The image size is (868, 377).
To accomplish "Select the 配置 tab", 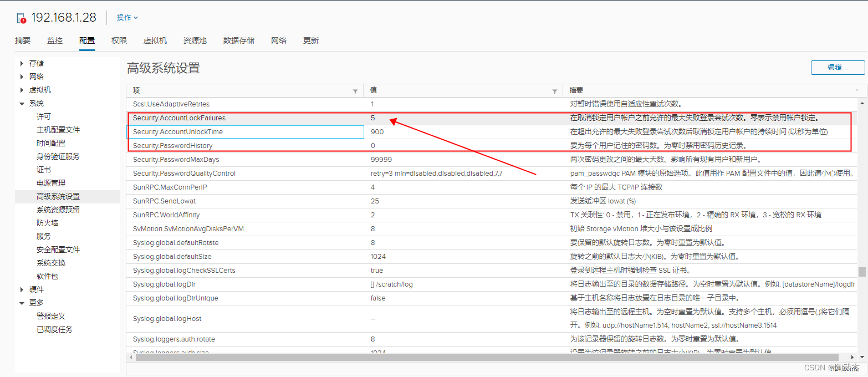I will (87, 40).
